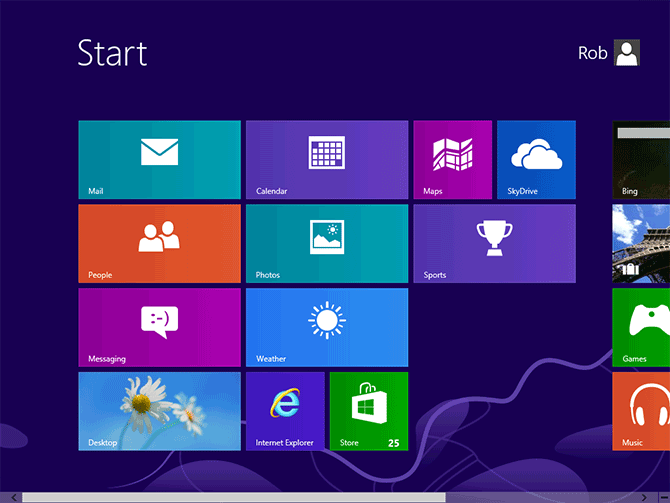This screenshot has height=503, width=670.
Task: Open the Photos tile
Action: 327,244
